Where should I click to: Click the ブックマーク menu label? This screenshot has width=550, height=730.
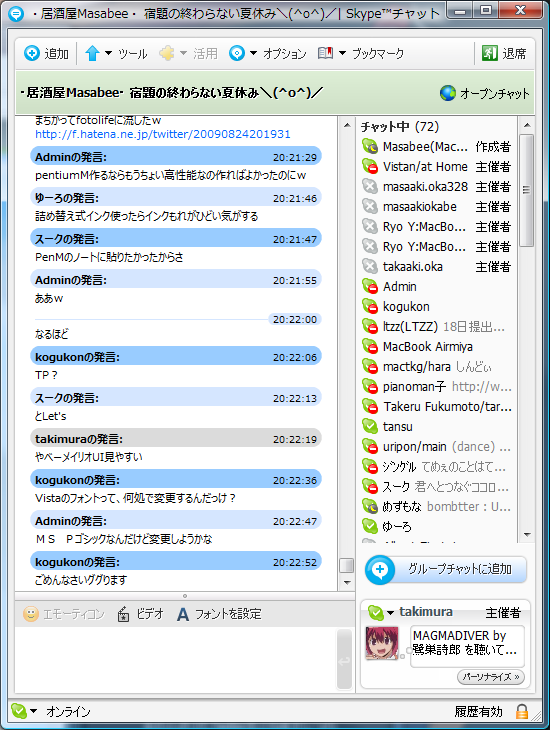tap(378, 54)
